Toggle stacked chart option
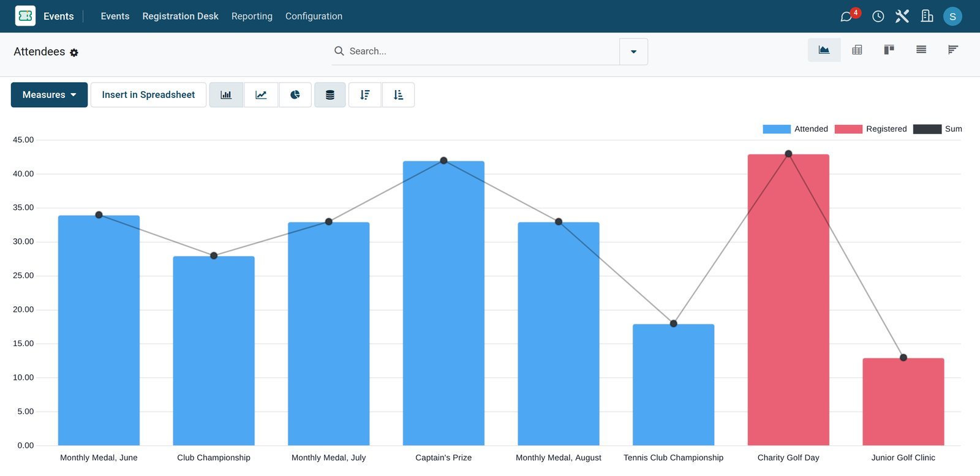This screenshot has width=980, height=476. pos(330,95)
